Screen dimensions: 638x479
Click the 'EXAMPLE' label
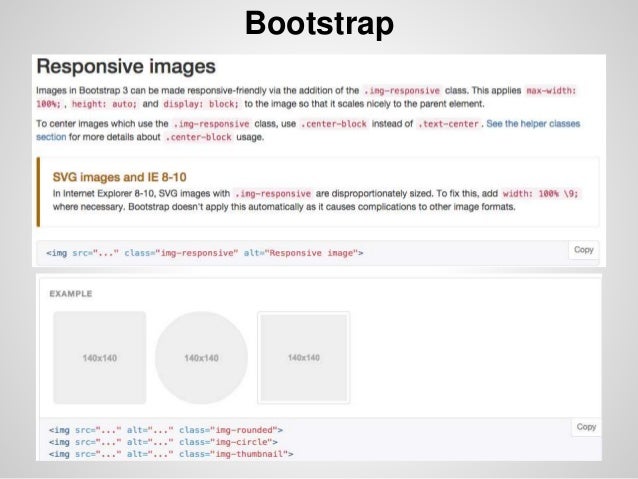point(71,294)
